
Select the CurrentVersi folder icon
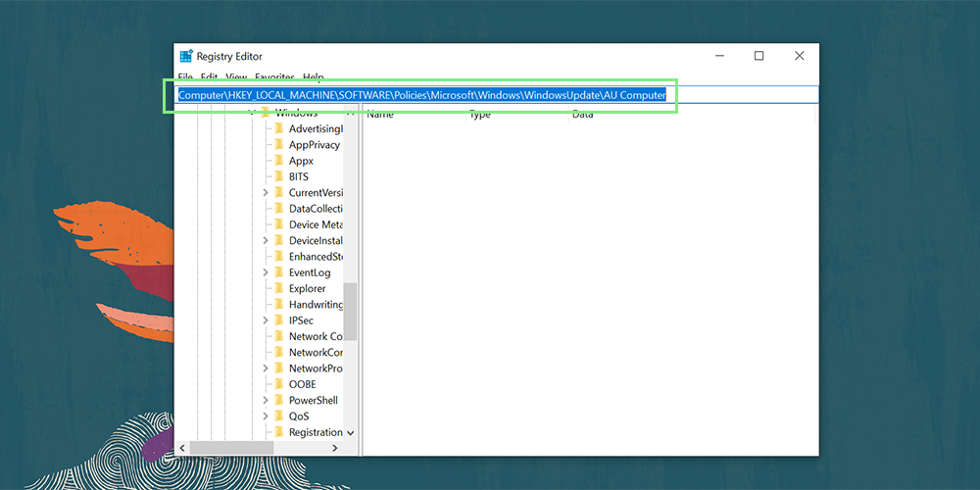pos(278,192)
